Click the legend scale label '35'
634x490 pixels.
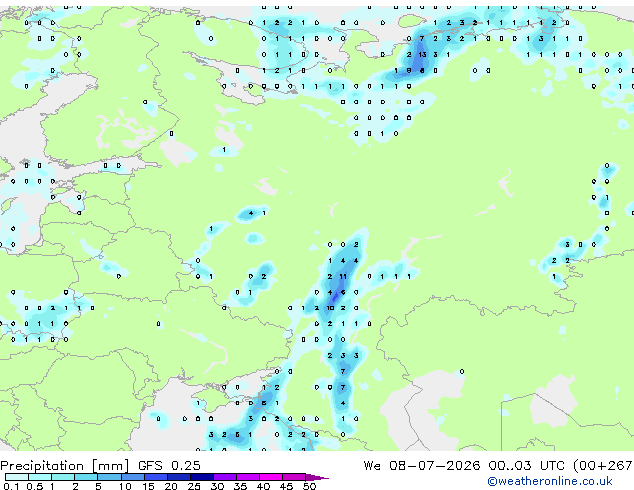click(x=240, y=486)
